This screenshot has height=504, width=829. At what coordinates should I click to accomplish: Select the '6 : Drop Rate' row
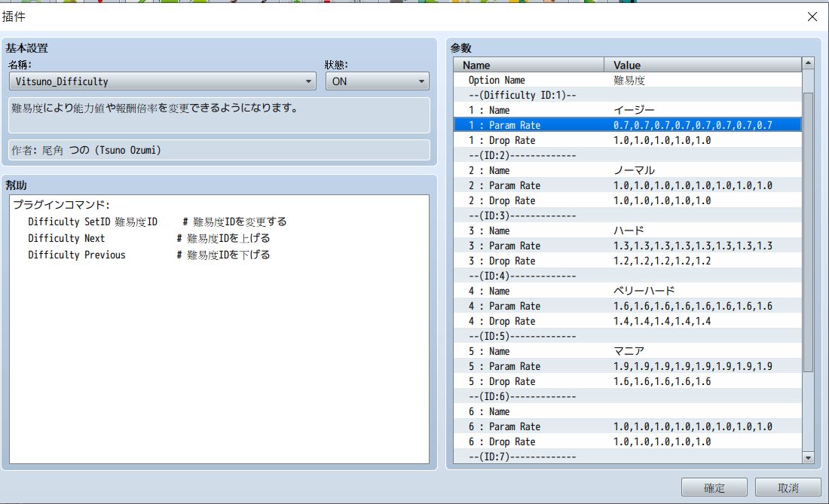[x=628, y=441]
